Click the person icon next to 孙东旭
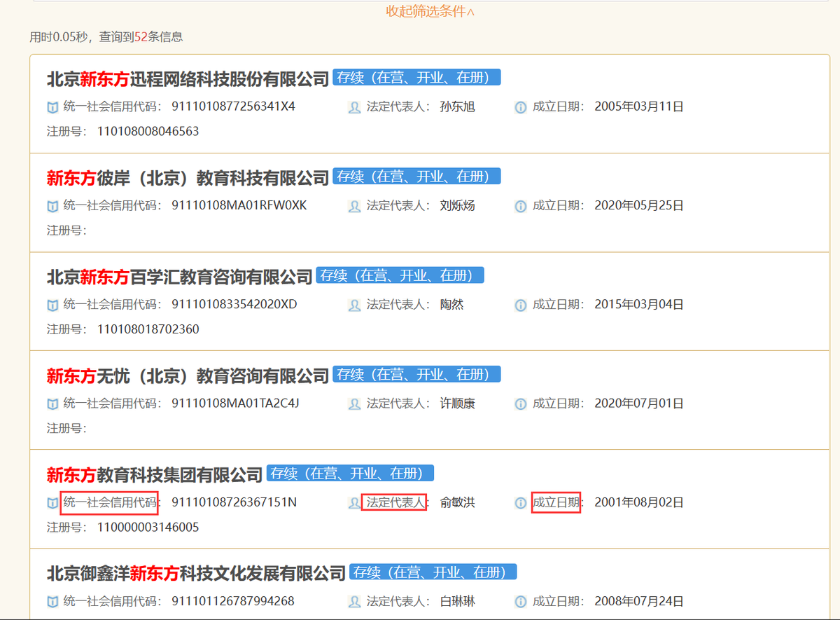The image size is (840, 620). tap(354, 107)
